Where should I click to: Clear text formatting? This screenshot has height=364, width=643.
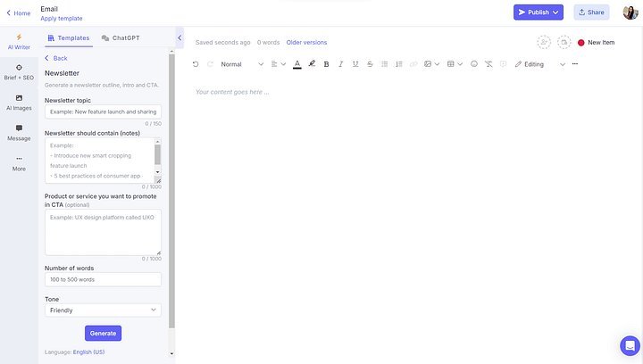489,64
